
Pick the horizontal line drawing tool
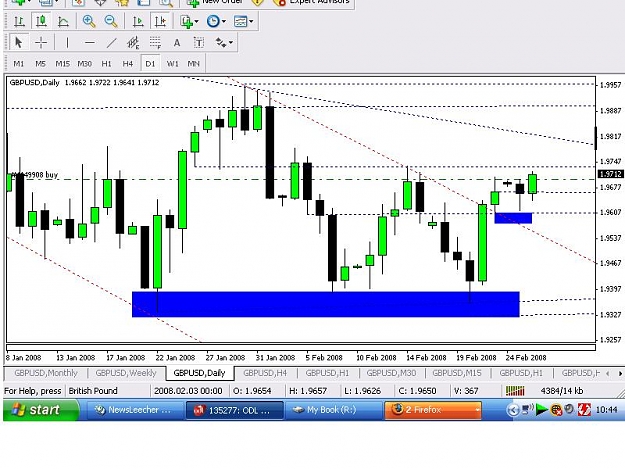click(90, 42)
